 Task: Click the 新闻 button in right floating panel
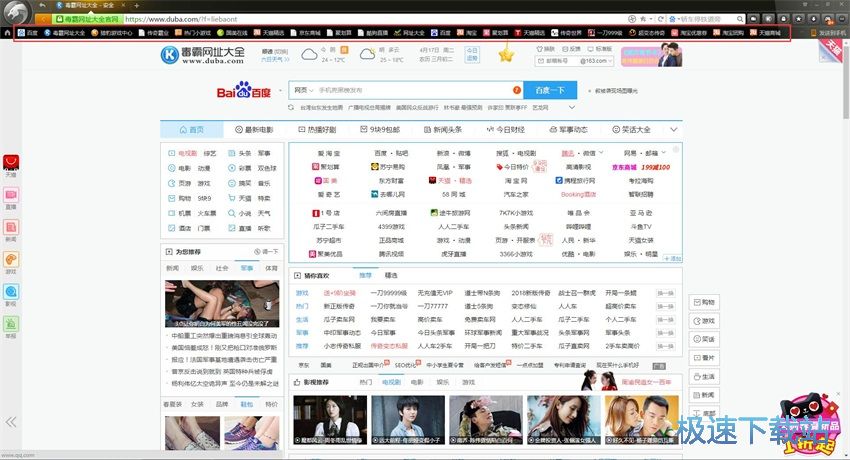pos(704,395)
